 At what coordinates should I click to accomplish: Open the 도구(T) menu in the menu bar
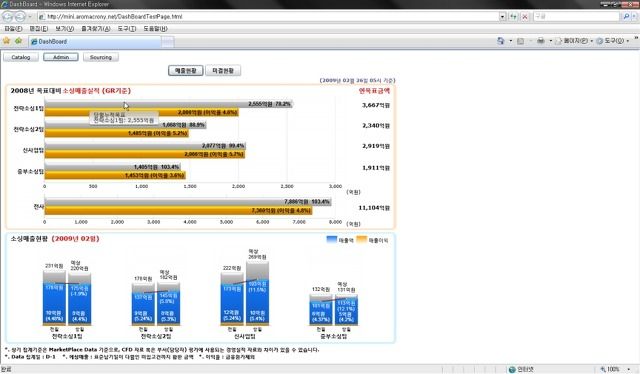click(x=127, y=29)
